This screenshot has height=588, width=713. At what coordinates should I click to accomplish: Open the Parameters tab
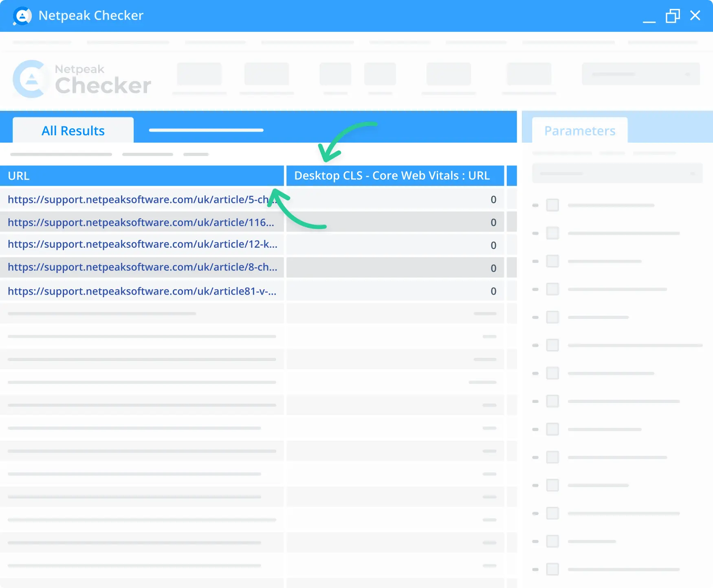580,130
